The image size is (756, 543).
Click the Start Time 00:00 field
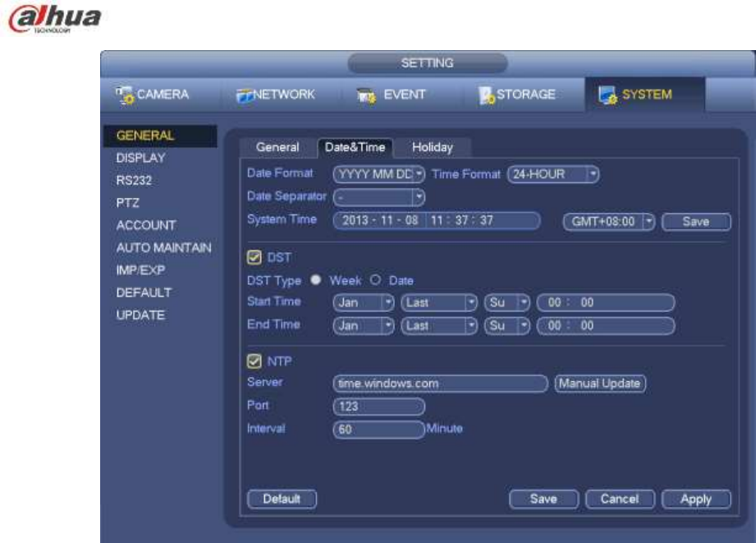click(606, 302)
